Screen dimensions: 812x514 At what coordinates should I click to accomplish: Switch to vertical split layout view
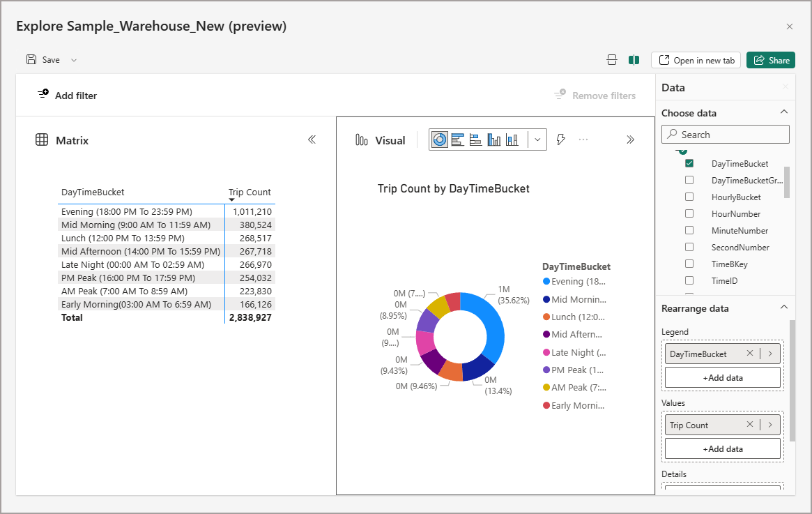coord(634,59)
